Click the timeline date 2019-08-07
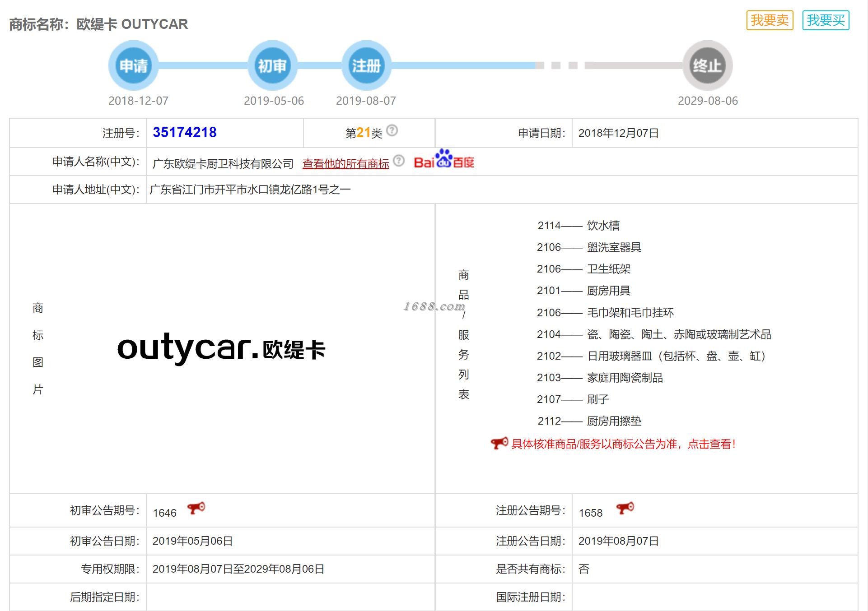Screen dimensions: 868x611 click(366, 101)
